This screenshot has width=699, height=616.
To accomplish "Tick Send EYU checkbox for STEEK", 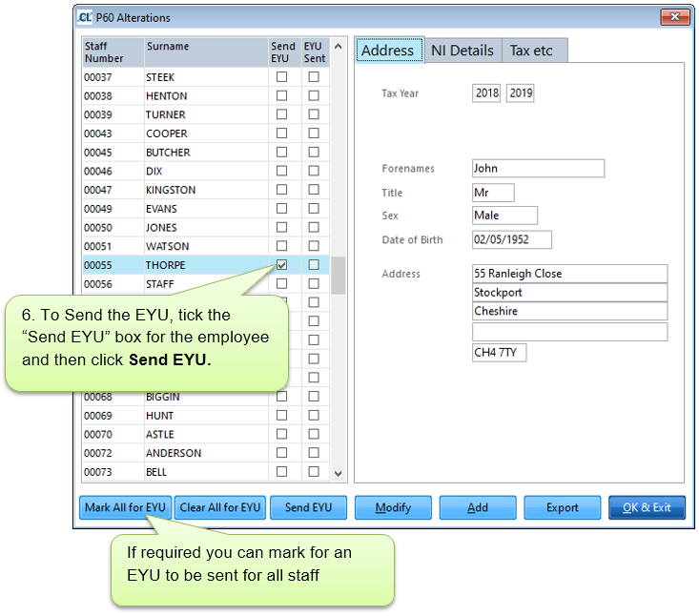I will [x=281, y=77].
